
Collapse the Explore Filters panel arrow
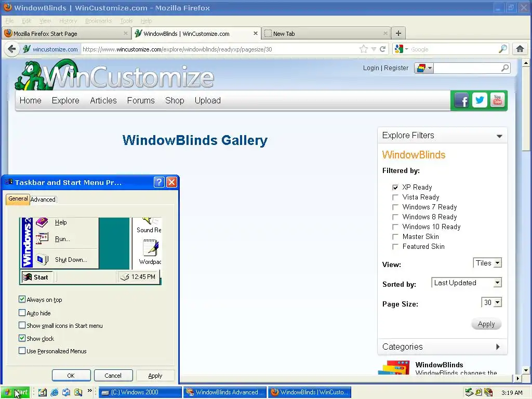point(499,136)
